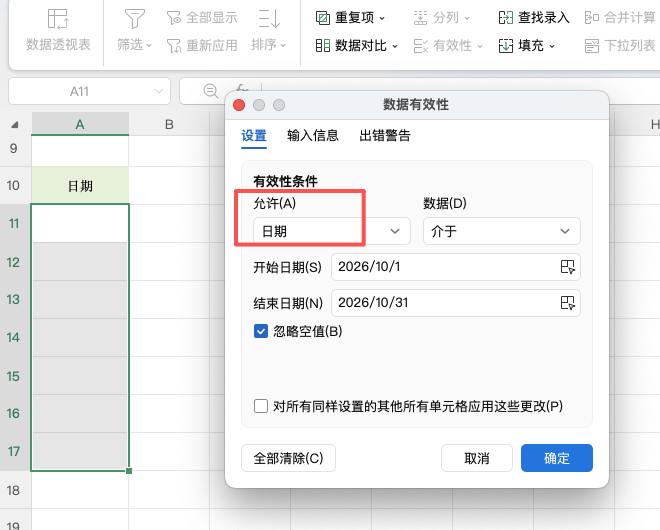
Task: Switch to the 出错警告 tab
Action: coord(385,136)
